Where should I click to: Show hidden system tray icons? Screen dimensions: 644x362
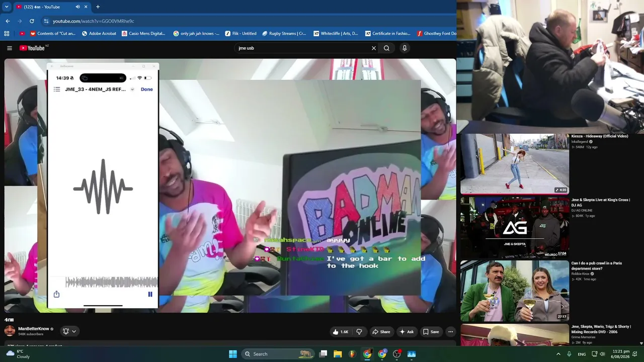pos(558,354)
